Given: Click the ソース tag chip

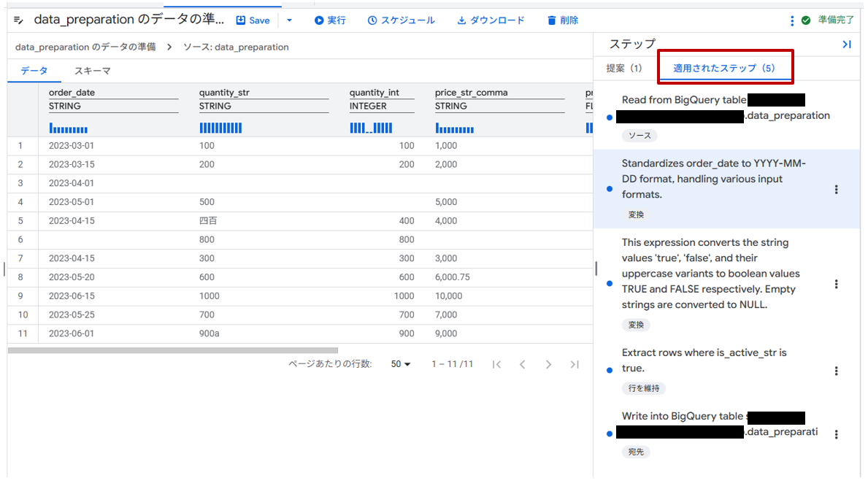Looking at the screenshot, I should 640,136.
